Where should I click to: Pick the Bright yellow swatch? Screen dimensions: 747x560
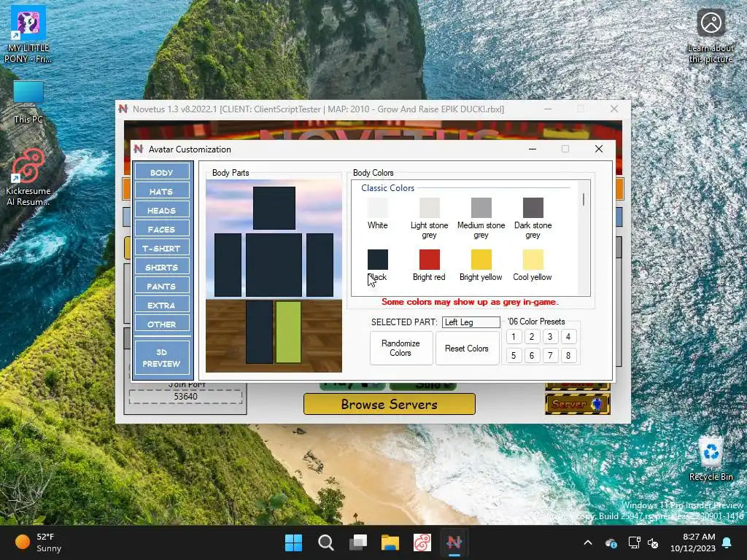tap(481, 260)
